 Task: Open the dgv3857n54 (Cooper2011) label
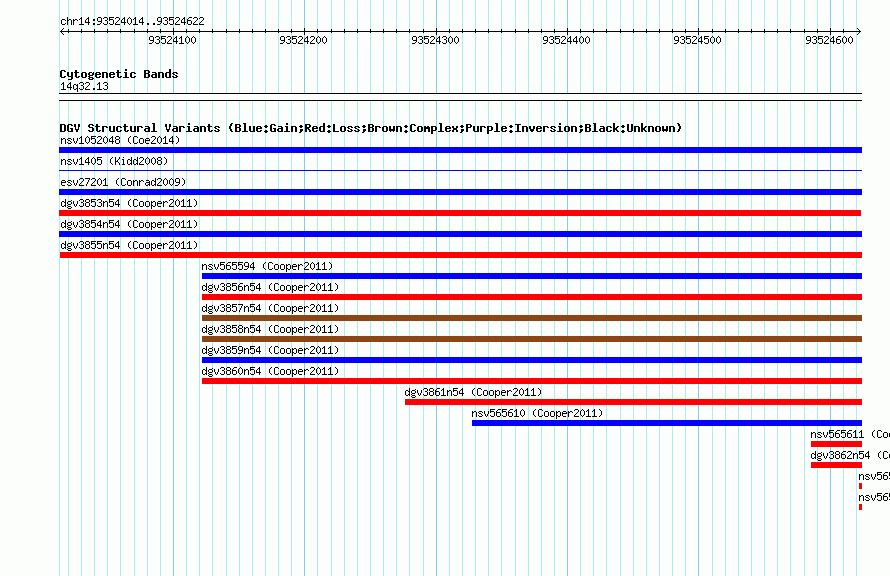[270, 308]
